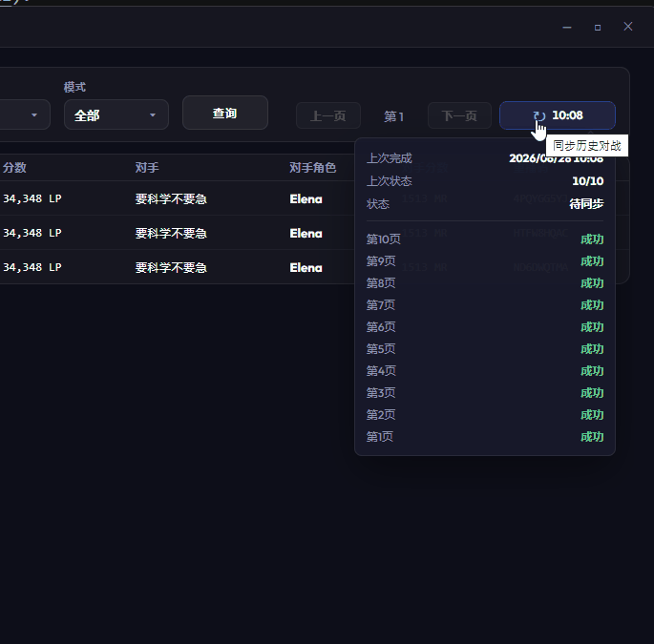
Task: Click the 上次完成 label in sync popup
Action: click(390, 158)
